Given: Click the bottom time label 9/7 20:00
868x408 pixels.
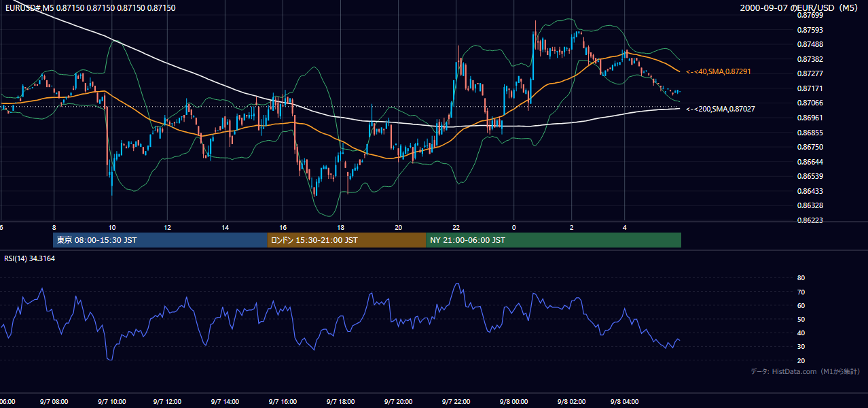Looking at the screenshot, I should click(x=398, y=402).
